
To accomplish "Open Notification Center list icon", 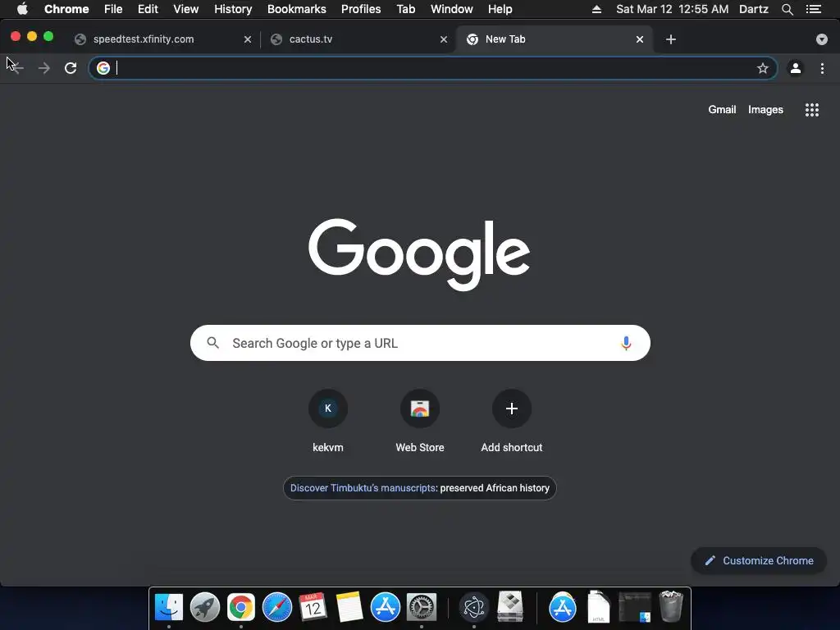I will pos(814,9).
